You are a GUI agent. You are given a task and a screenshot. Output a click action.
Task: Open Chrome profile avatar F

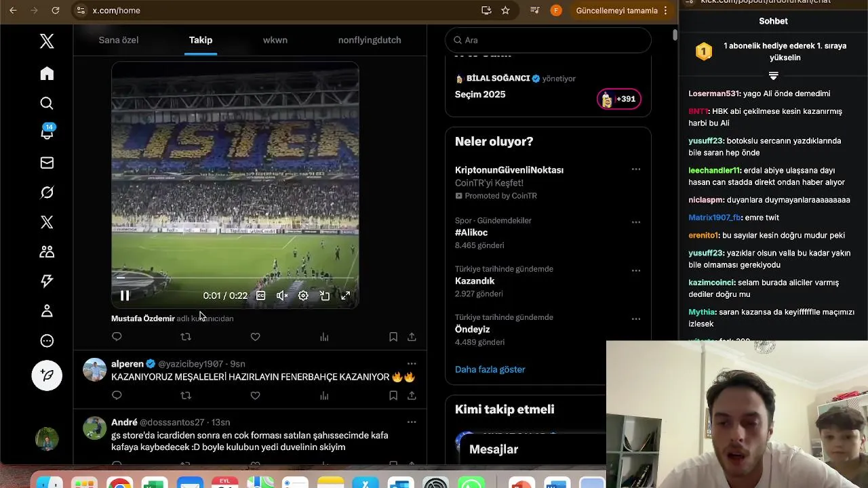click(x=556, y=10)
